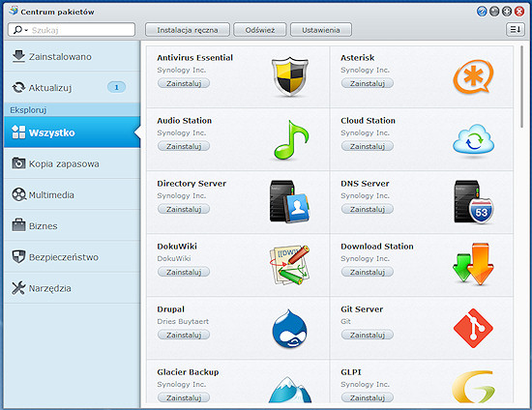Click the DNS Server icon with 53 badge
Screen dimensions: 532x410
(474, 202)
